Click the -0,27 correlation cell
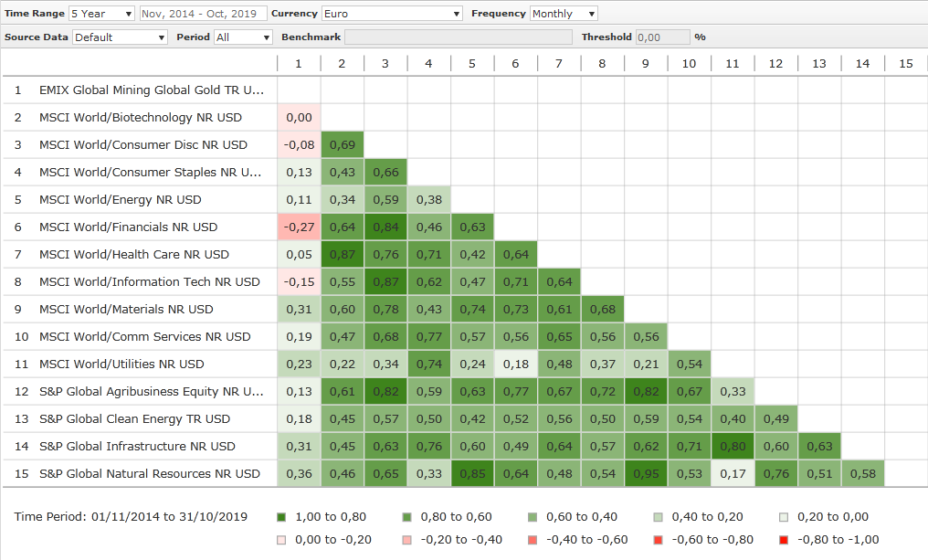This screenshot has height=560, width=928. pos(299,227)
